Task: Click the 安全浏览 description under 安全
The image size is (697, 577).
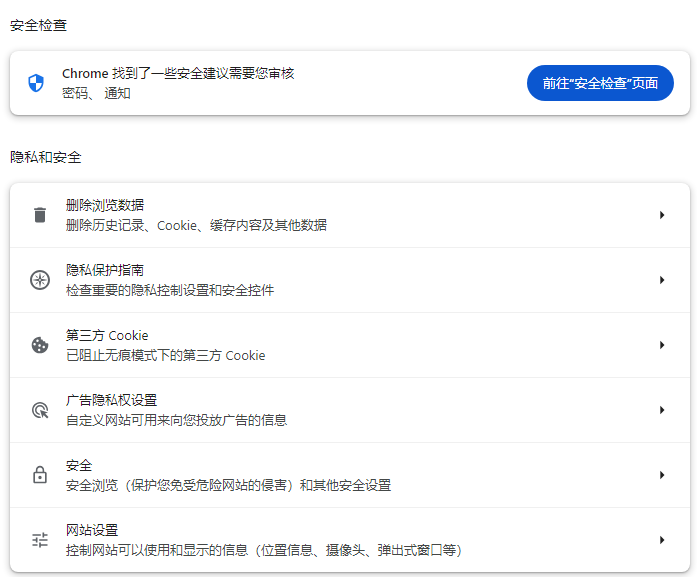Action: [228, 485]
